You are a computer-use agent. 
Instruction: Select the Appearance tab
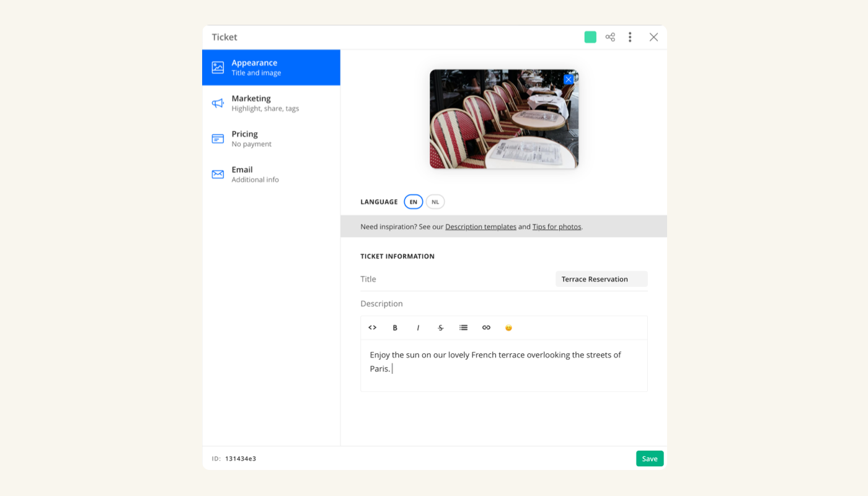(x=271, y=68)
